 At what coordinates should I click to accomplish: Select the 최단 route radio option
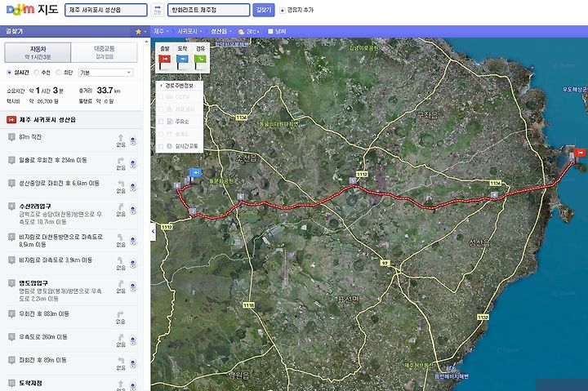click(x=59, y=73)
